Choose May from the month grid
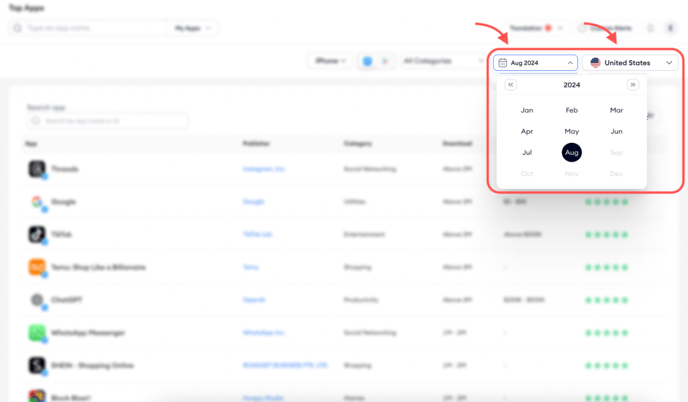This screenshot has width=688, height=402. [x=571, y=131]
